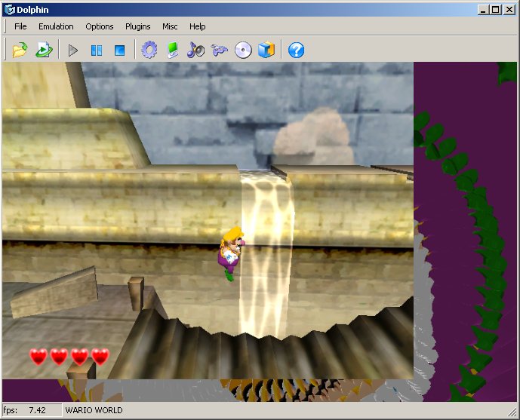The image size is (520, 420).
Task: Open the Emulation menu
Action: click(x=56, y=26)
